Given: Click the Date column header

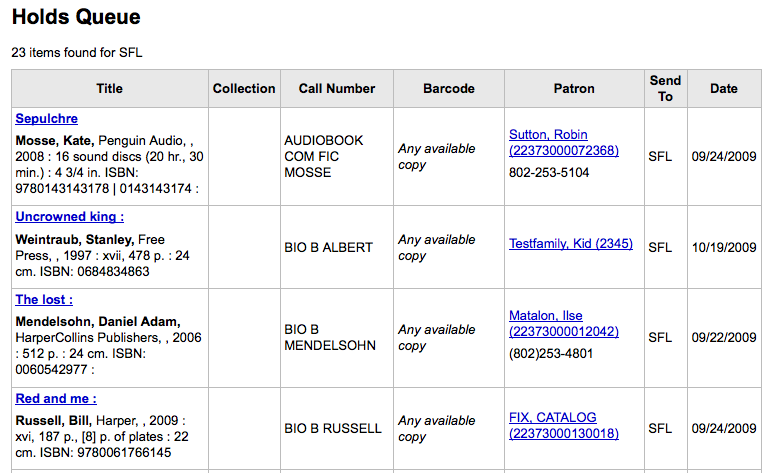Looking at the screenshot, I should [724, 89].
